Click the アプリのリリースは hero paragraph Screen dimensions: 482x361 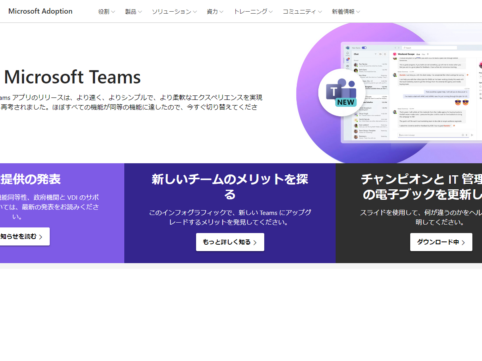coord(132,102)
